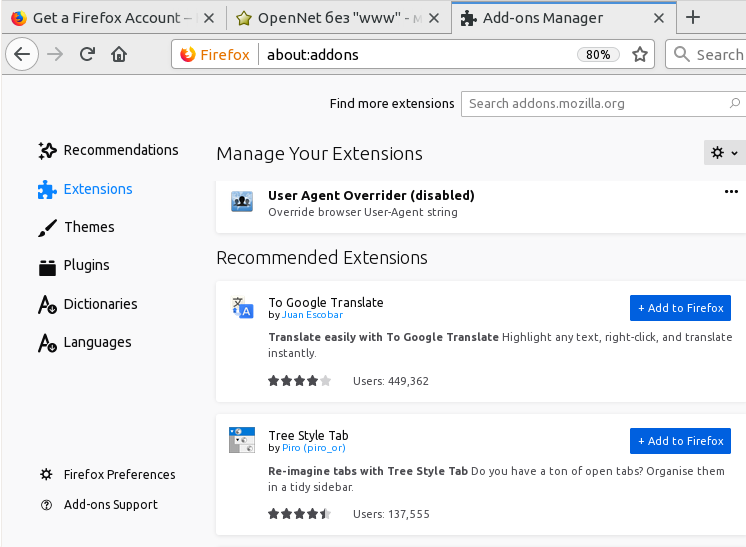This screenshot has height=547, width=746.
Task: Open the Plugins category
Action: [74, 265]
